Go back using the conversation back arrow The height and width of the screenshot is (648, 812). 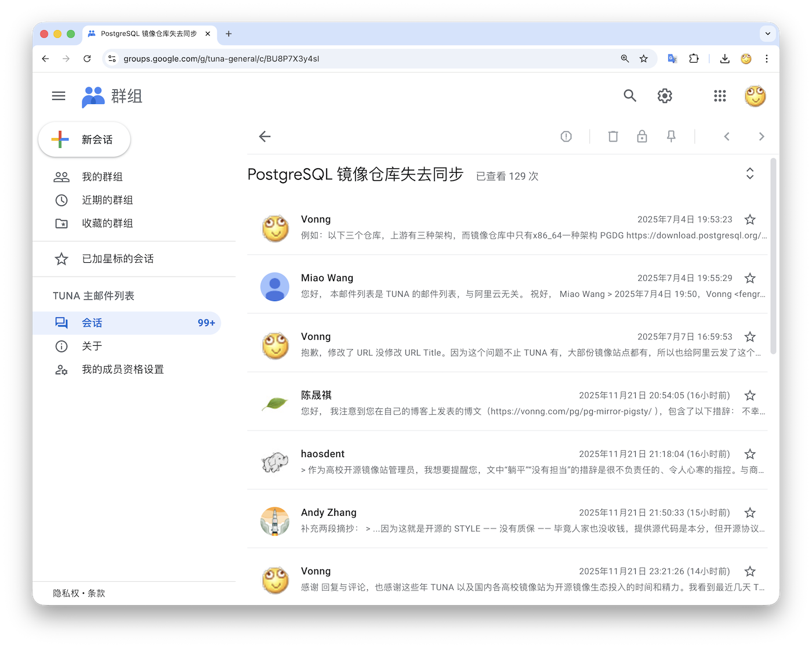tap(265, 136)
